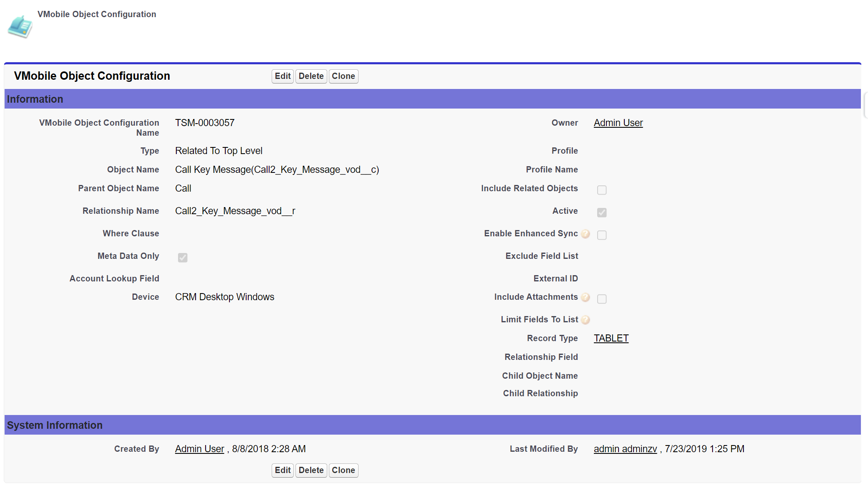Click help icon beside Include Attachments
This screenshot has height=491, width=868.
click(585, 297)
